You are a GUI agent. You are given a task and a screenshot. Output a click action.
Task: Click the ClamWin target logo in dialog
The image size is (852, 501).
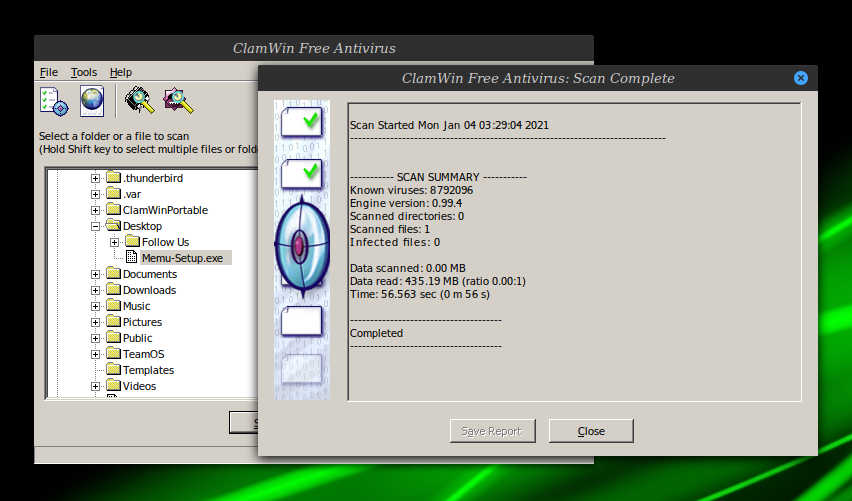point(302,247)
